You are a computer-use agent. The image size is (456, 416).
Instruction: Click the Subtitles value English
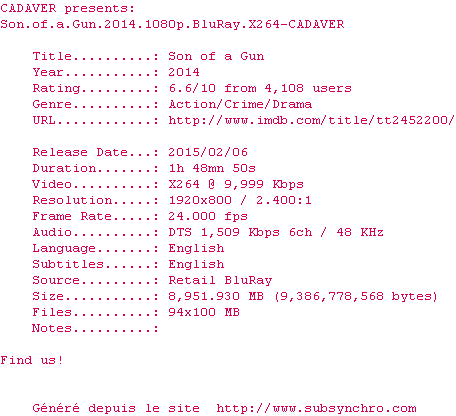pyautogui.click(x=196, y=264)
